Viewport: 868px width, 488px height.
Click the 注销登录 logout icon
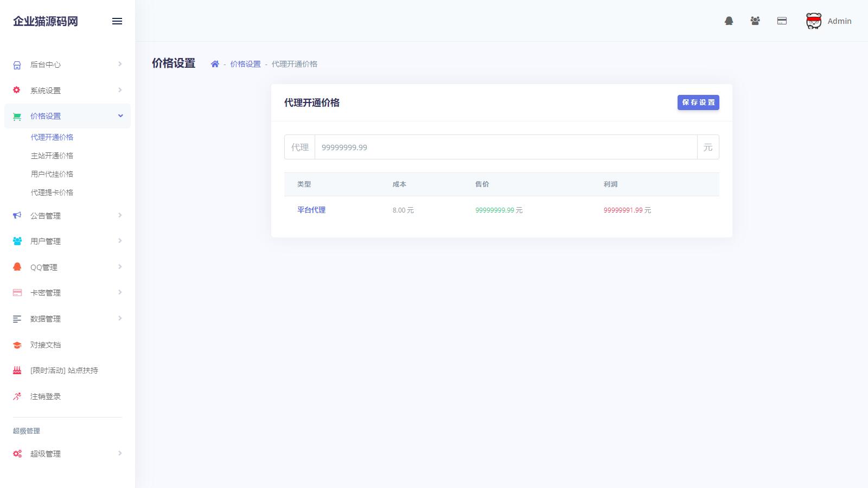(17, 396)
